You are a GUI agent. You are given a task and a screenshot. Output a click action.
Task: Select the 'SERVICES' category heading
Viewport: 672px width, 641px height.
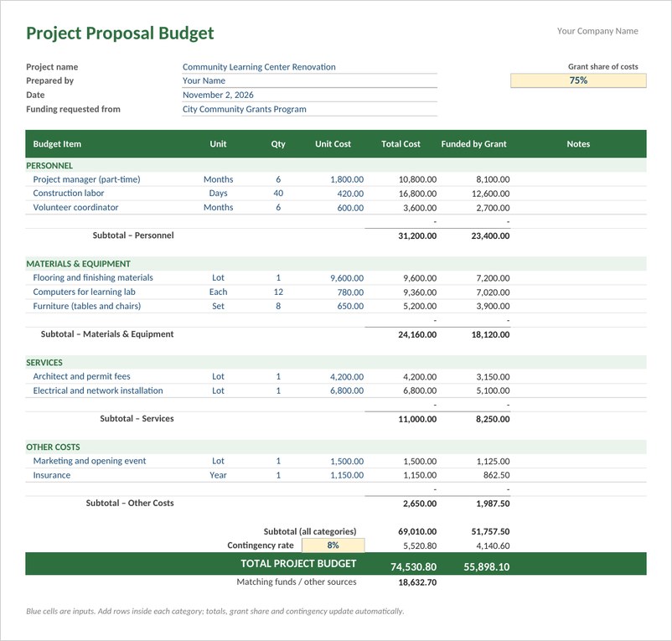[44, 363]
